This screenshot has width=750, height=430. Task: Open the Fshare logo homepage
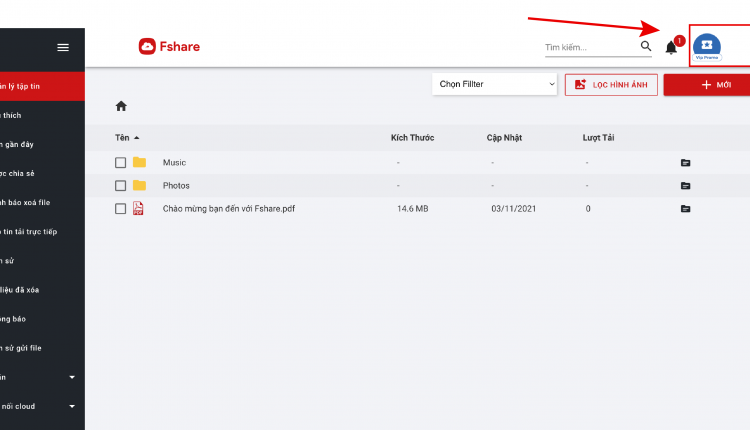point(169,46)
